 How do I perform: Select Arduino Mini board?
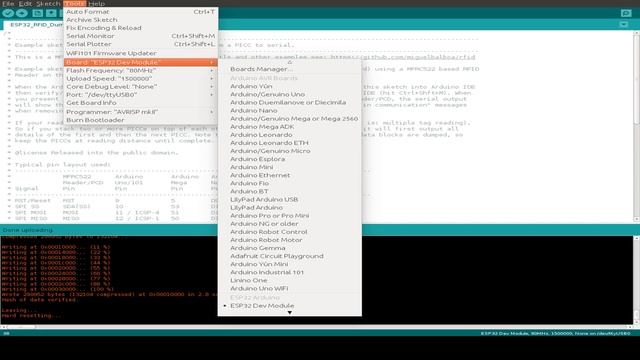[x=289, y=167]
